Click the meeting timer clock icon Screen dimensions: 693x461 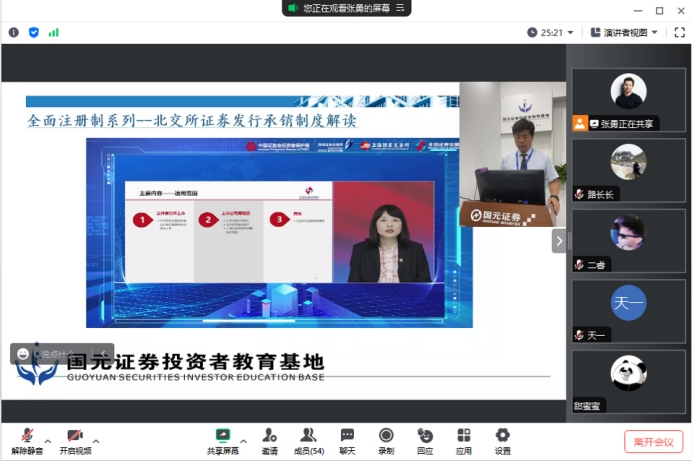(532, 32)
